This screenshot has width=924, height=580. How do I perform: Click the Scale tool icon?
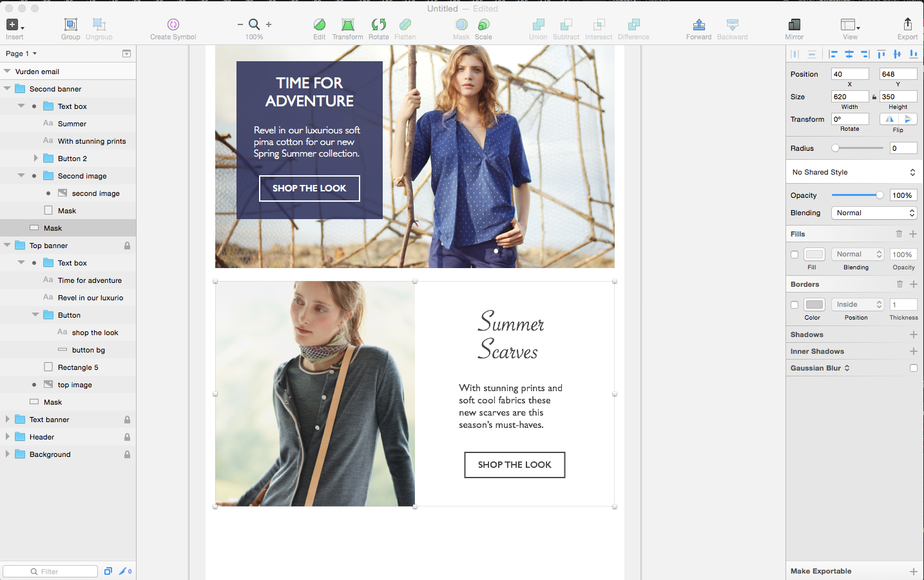(x=483, y=24)
